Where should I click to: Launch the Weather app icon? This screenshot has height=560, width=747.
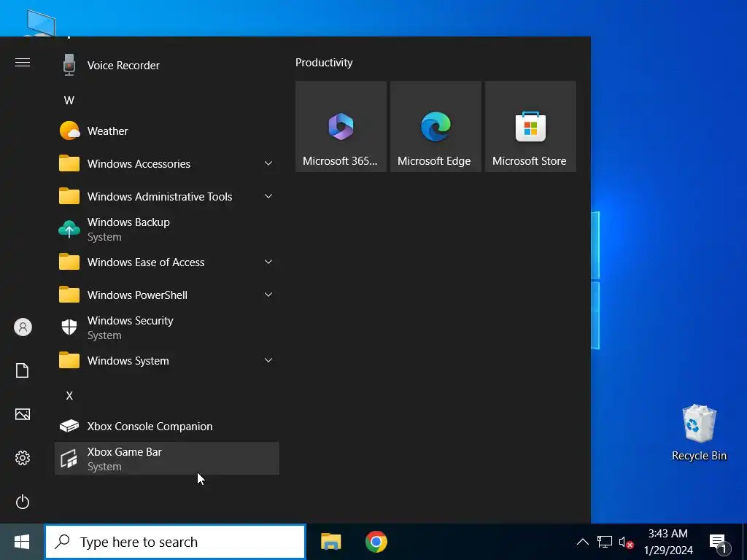point(69,131)
